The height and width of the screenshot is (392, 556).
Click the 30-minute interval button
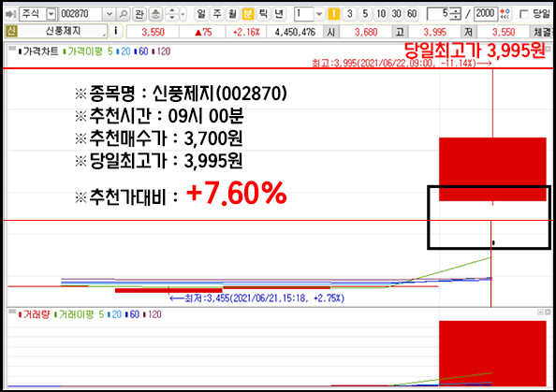pyautogui.click(x=396, y=14)
